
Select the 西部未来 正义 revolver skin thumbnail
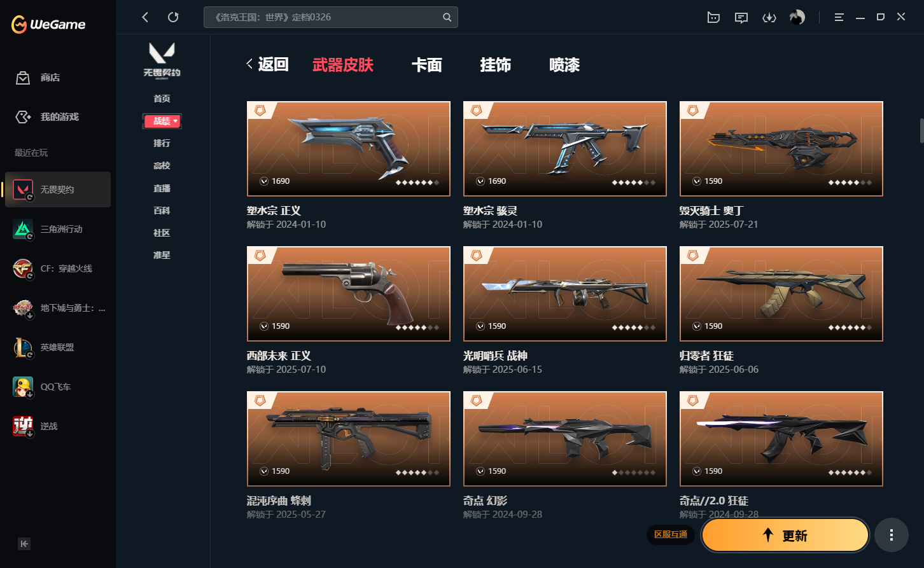point(349,294)
